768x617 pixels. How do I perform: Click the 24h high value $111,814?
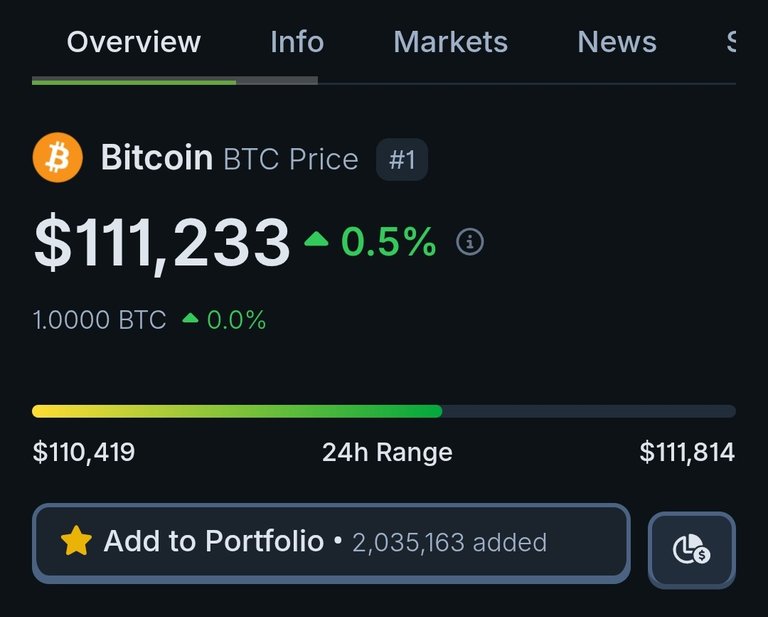point(687,451)
